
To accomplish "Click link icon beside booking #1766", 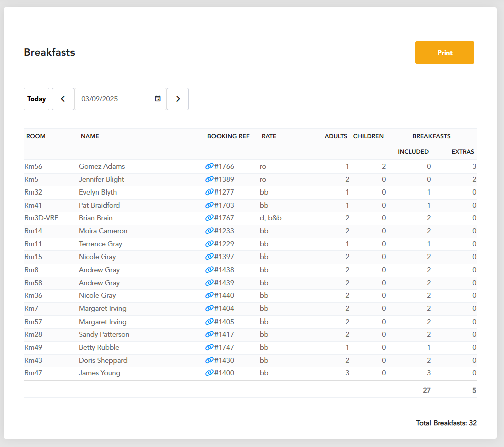I will coord(209,166).
